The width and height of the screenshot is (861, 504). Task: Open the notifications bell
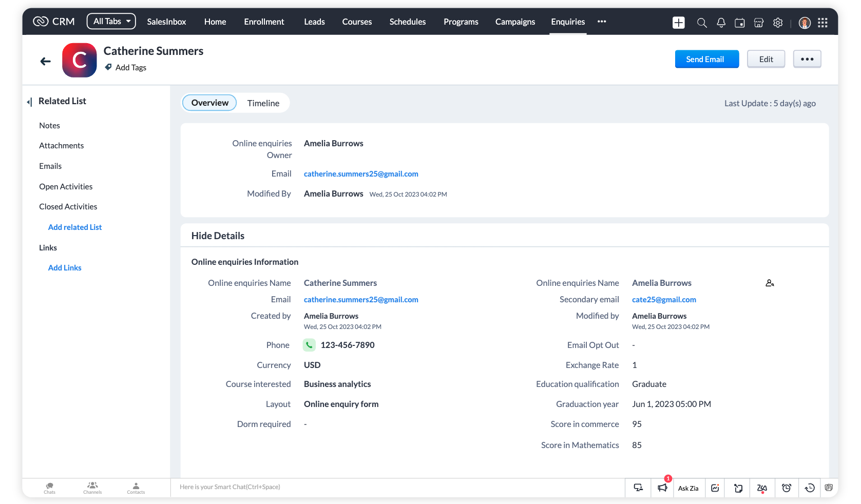click(x=721, y=23)
